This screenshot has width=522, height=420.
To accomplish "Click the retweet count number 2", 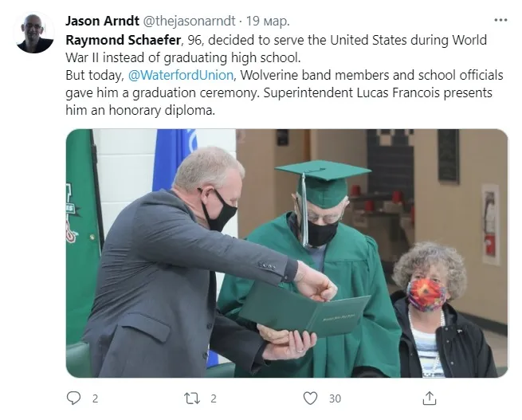I will 214,398.
